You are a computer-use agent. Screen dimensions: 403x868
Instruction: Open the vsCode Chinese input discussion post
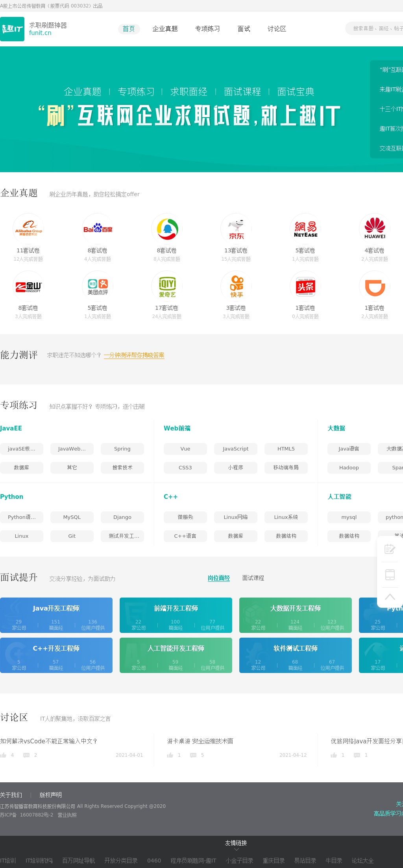coord(49,741)
